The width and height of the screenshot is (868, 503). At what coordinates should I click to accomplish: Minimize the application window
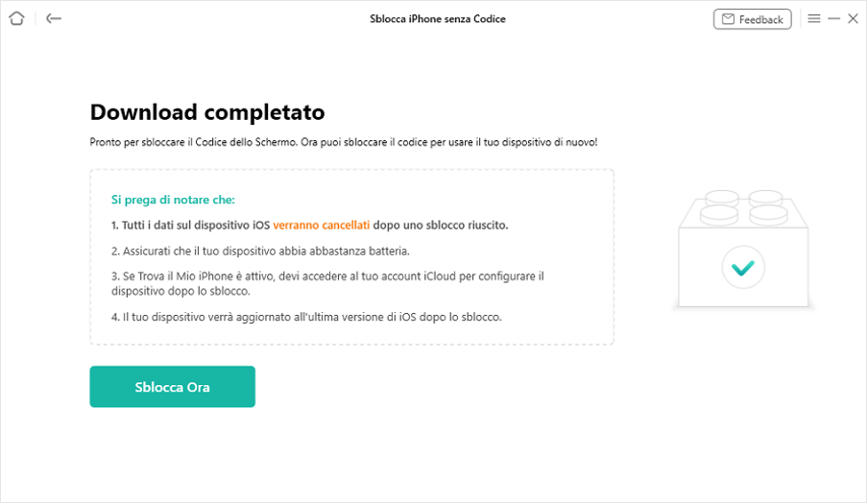click(833, 18)
